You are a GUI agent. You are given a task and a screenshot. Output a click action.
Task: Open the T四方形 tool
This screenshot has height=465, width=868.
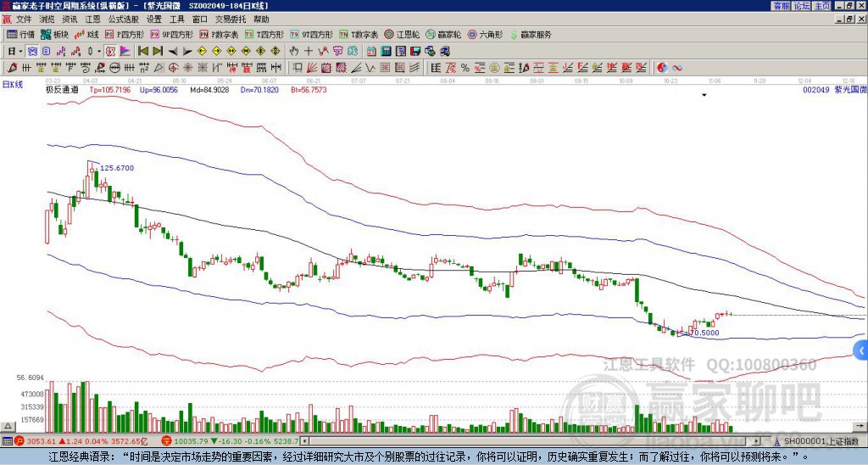pyautogui.click(x=264, y=34)
